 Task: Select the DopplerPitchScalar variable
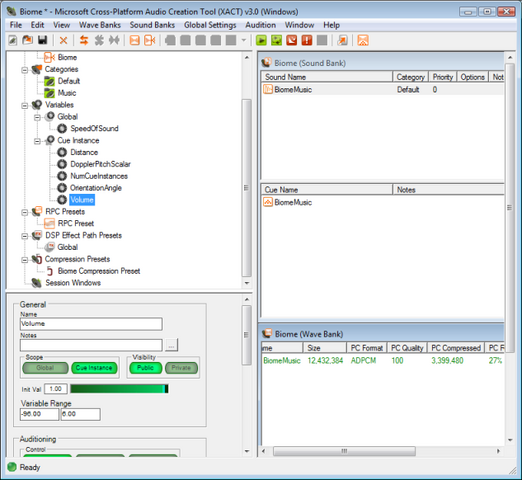[x=100, y=164]
